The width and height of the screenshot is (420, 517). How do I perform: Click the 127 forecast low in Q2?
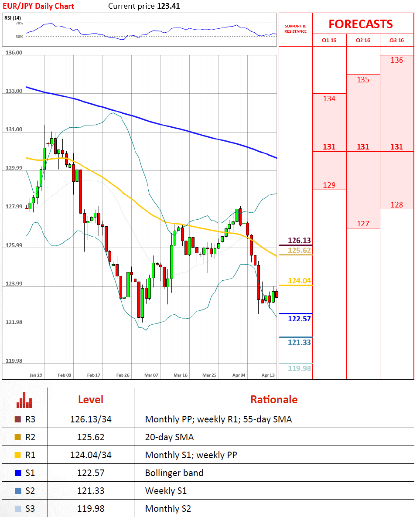click(x=363, y=224)
